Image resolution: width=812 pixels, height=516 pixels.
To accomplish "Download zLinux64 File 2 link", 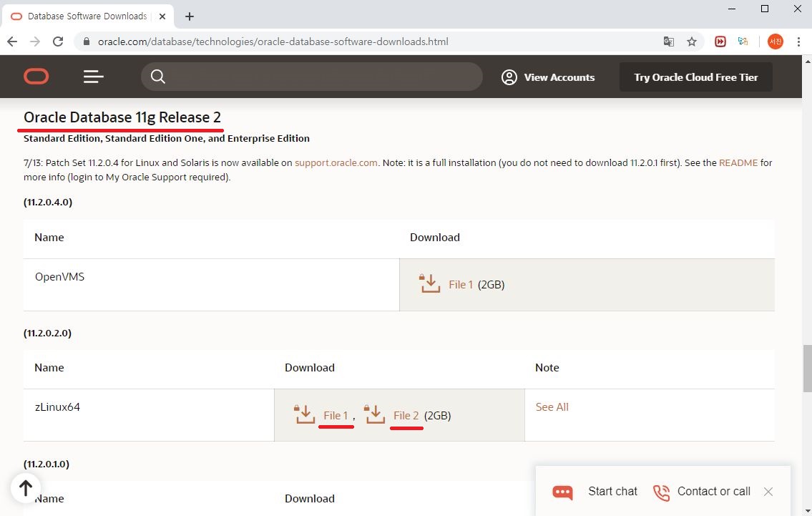I will click(406, 416).
